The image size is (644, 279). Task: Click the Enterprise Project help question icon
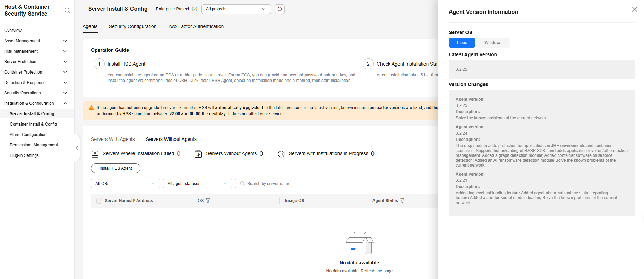pos(195,9)
